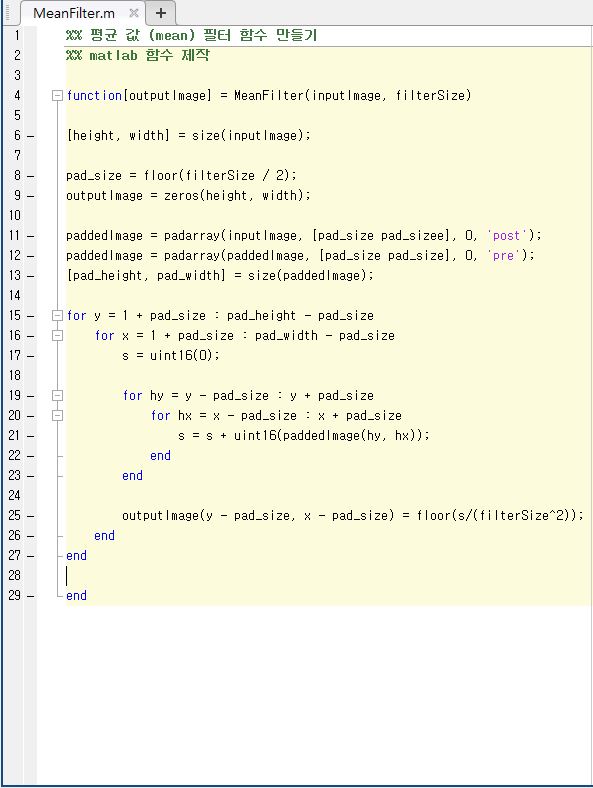The height and width of the screenshot is (788, 593).
Task: Click '[pad_height, pad_width]' on line 13
Action: coord(146,275)
